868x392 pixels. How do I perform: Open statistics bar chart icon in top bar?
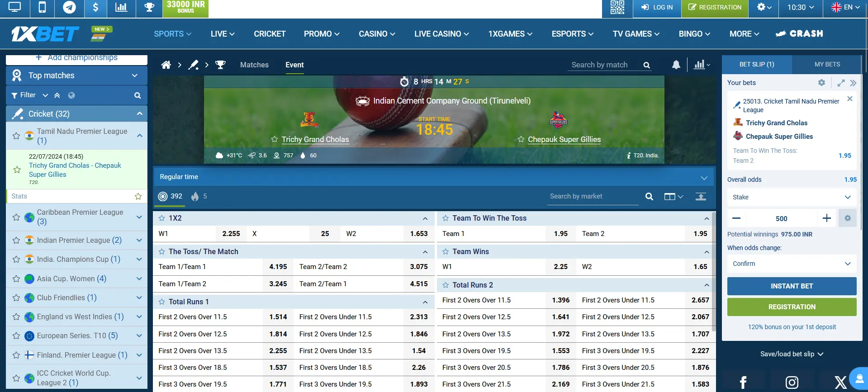coord(121,7)
